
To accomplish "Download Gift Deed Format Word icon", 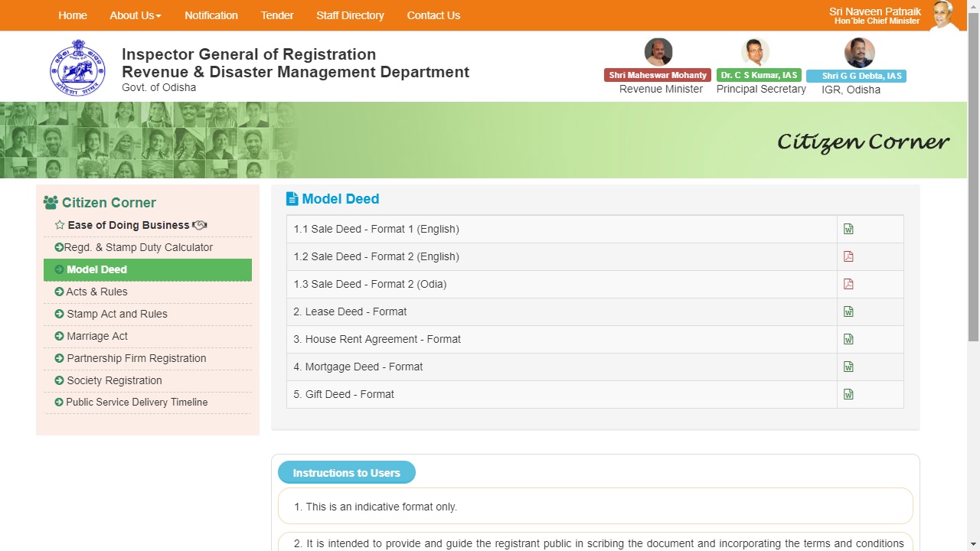I will pyautogui.click(x=848, y=394).
